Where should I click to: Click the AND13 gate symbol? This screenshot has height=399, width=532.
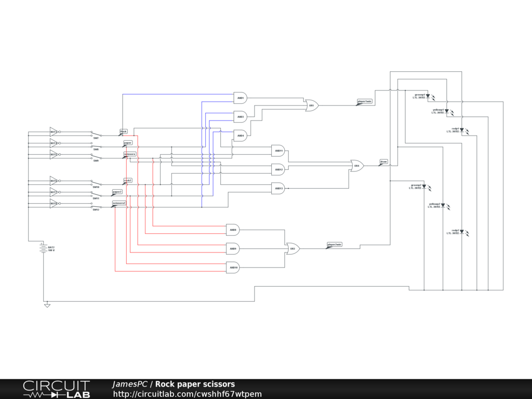pos(278,189)
